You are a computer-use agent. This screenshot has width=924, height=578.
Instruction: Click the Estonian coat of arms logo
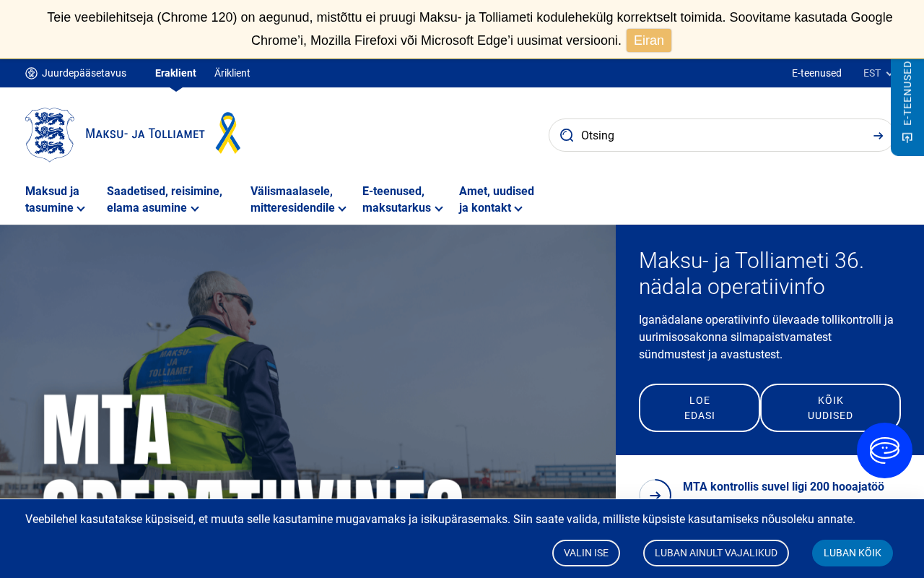pyautogui.click(x=50, y=134)
